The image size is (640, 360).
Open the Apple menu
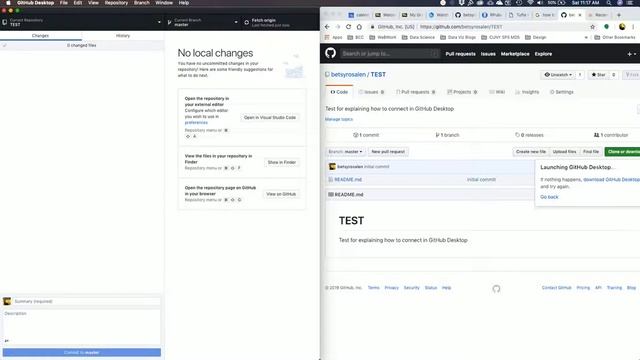pos(8,3)
